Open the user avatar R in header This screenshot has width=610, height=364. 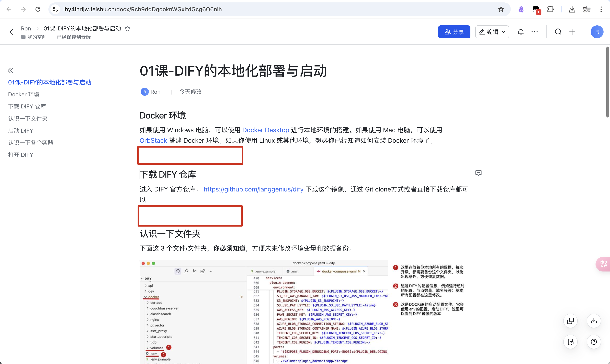pos(597,32)
